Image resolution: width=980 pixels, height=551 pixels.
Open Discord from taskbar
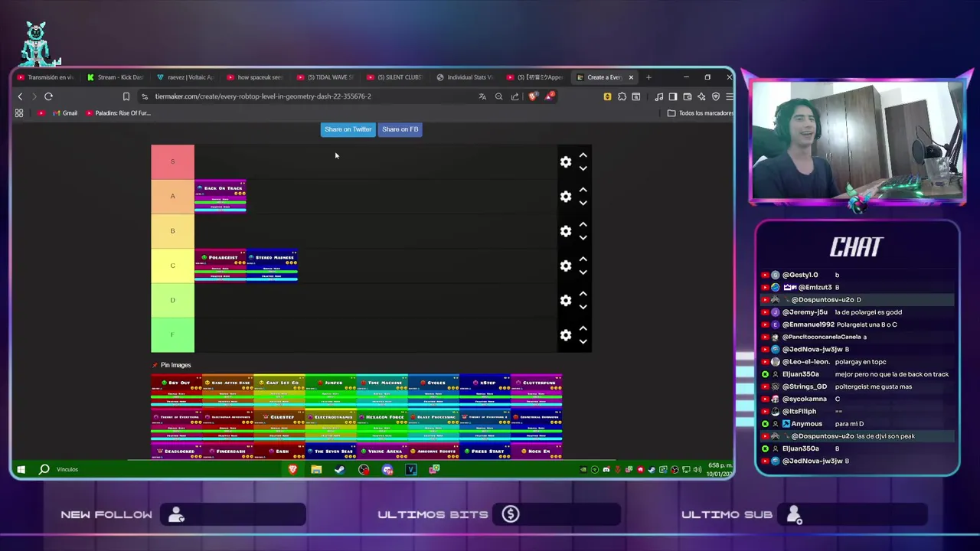point(387,469)
